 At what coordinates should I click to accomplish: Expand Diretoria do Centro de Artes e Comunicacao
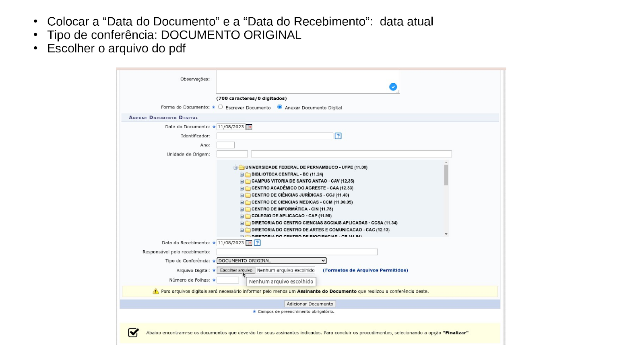242,230
